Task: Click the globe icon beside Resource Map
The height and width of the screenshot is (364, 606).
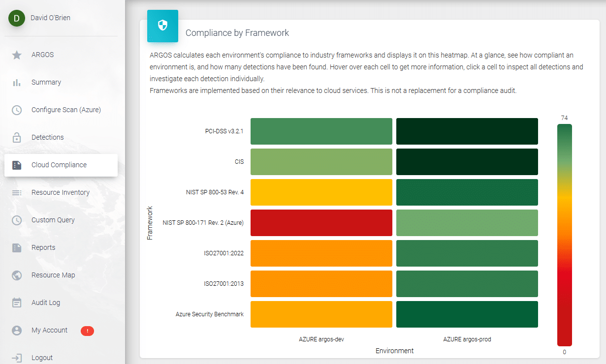Action: [x=15, y=275]
